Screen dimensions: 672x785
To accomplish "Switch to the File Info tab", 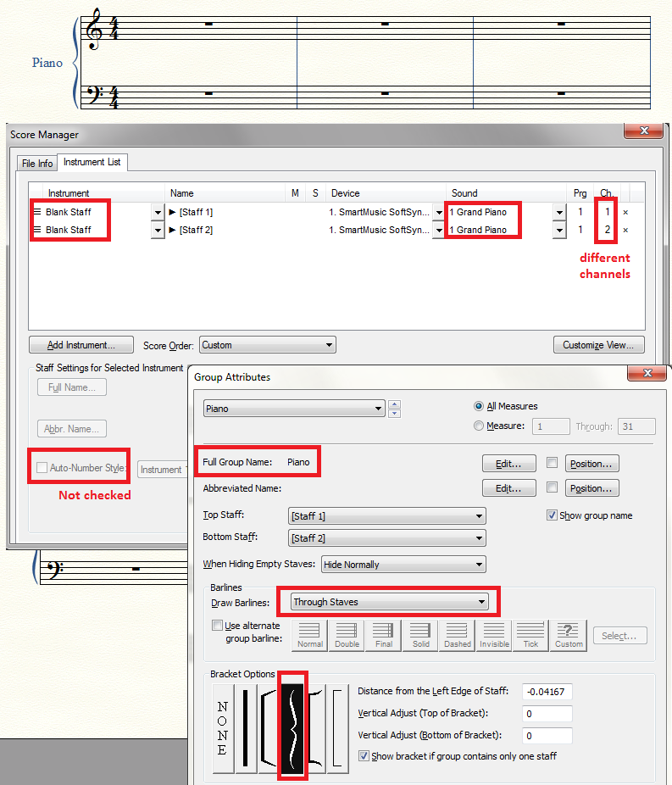I will point(36,163).
